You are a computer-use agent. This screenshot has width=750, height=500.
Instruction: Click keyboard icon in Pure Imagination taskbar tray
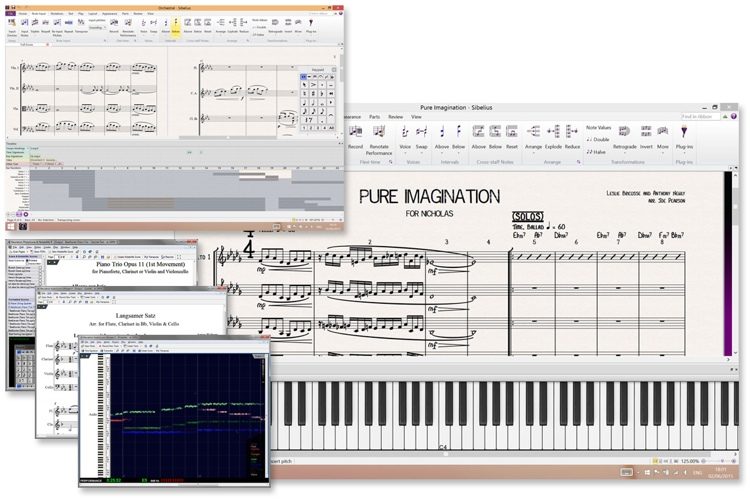tap(626, 472)
